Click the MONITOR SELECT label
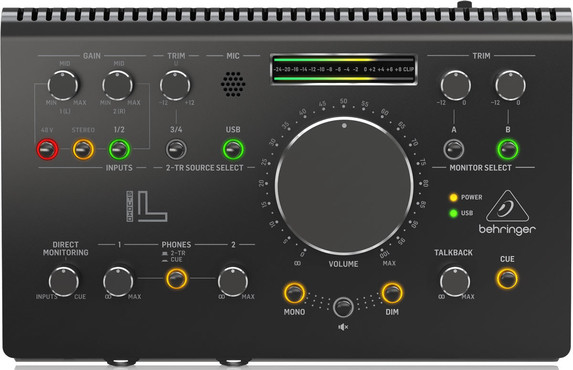 click(x=480, y=168)
